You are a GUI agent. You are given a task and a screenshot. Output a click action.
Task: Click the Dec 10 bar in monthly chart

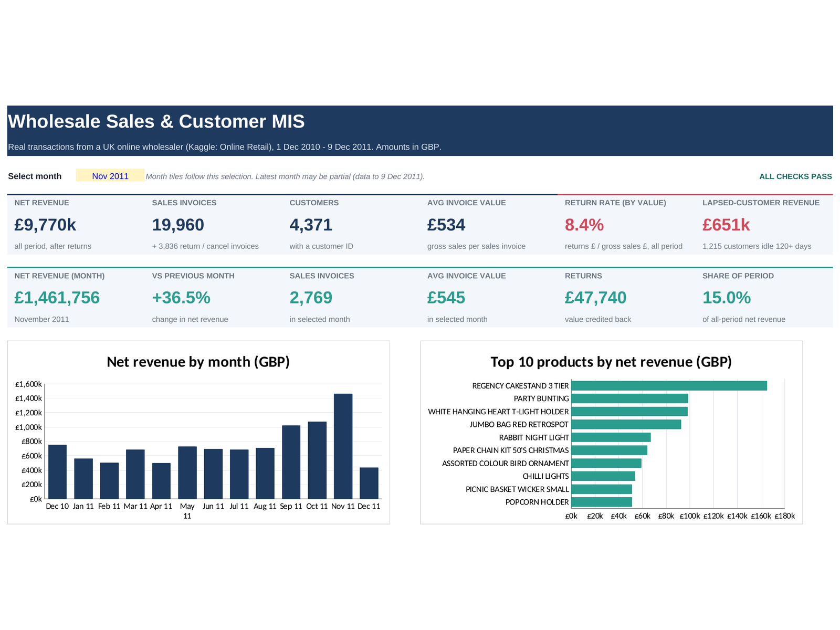[57, 472]
